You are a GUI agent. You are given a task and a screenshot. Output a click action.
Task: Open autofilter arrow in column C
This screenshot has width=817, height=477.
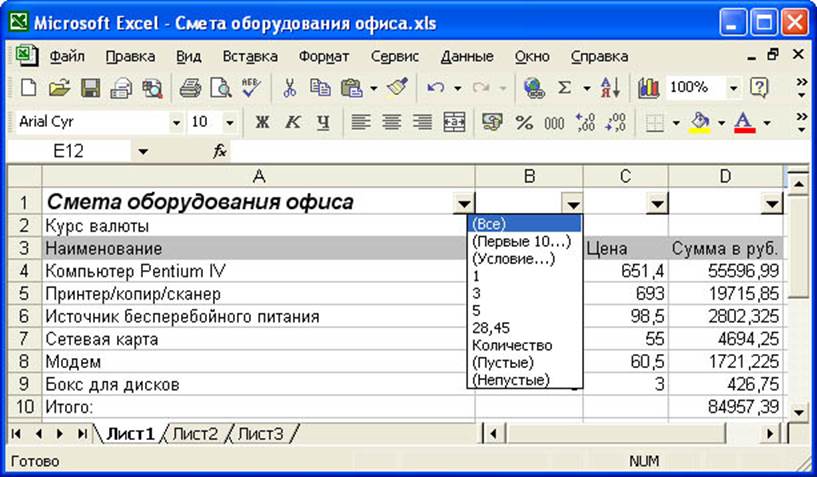[657, 203]
